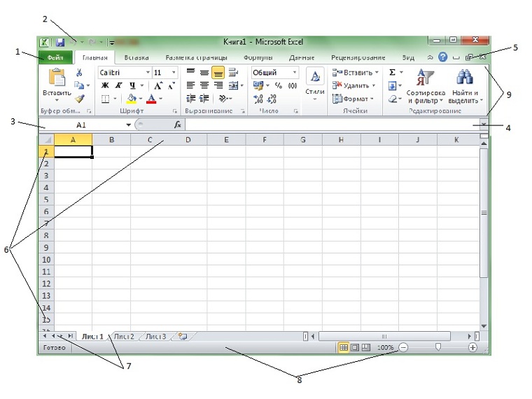
Task: Toggle wrap text button
Action: tap(233, 72)
